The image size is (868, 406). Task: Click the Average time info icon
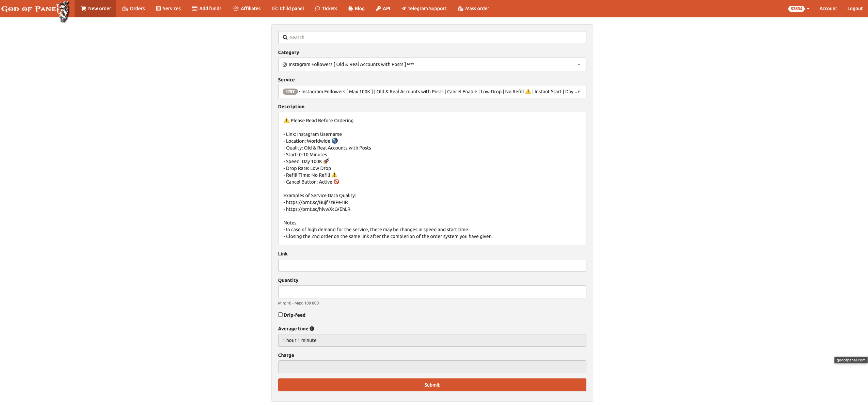tap(312, 329)
